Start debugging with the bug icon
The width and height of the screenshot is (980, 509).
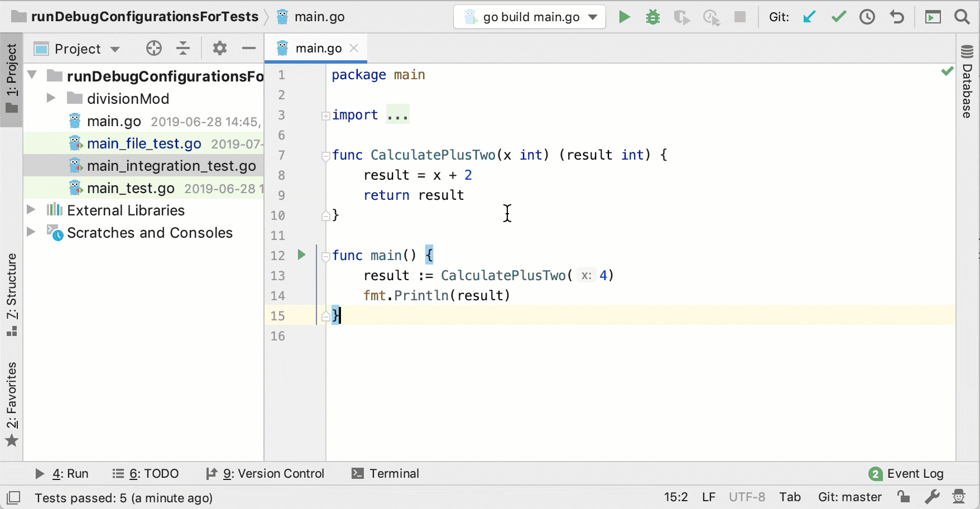pos(652,17)
